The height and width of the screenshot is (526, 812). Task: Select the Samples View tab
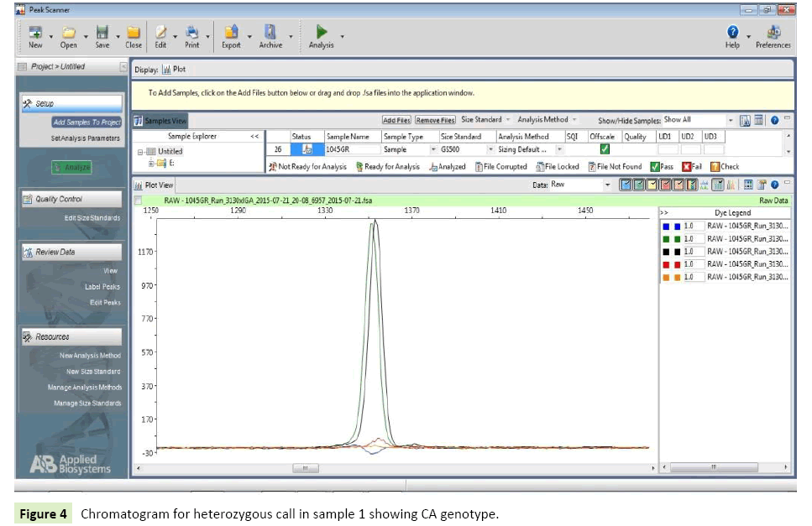(x=160, y=121)
